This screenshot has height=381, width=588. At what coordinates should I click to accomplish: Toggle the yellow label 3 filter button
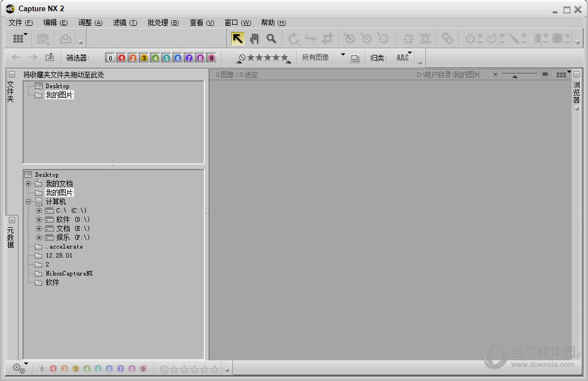[144, 57]
